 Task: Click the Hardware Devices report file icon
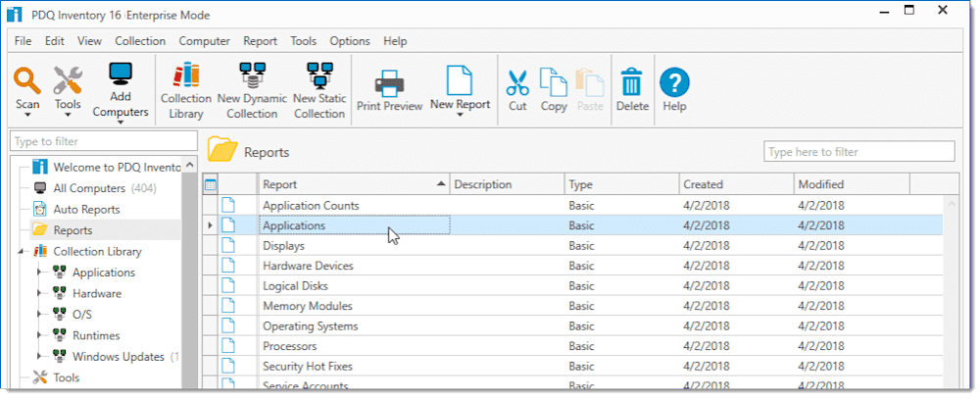pyautogui.click(x=228, y=266)
